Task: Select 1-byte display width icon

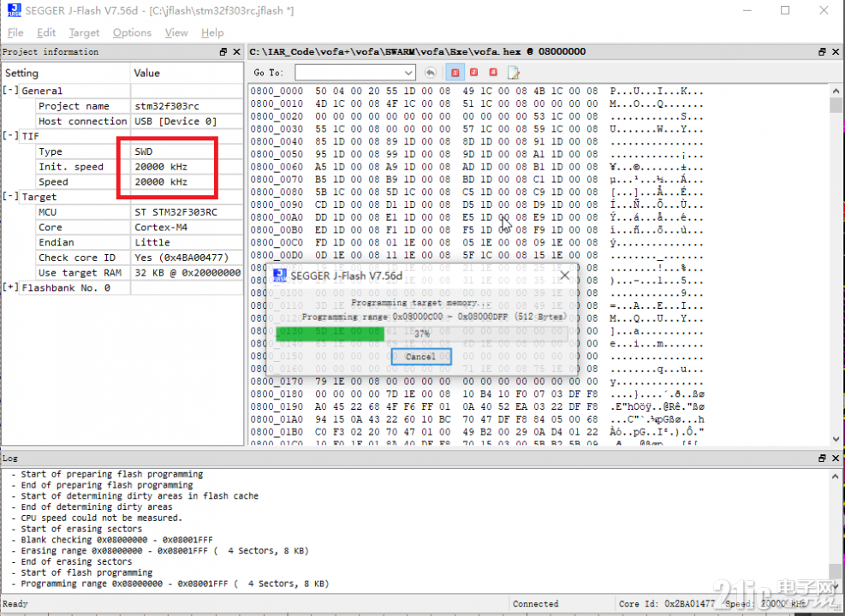Action: point(455,73)
